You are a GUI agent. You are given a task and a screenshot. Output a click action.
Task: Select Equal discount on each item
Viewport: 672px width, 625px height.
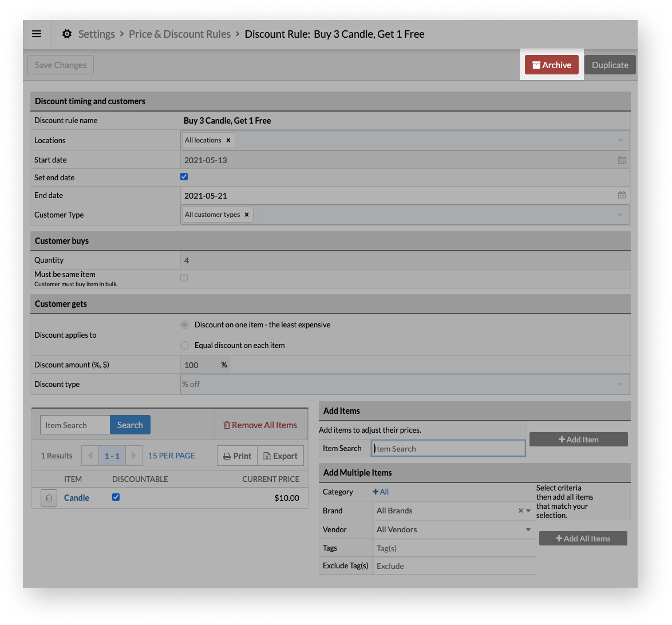[x=185, y=346]
